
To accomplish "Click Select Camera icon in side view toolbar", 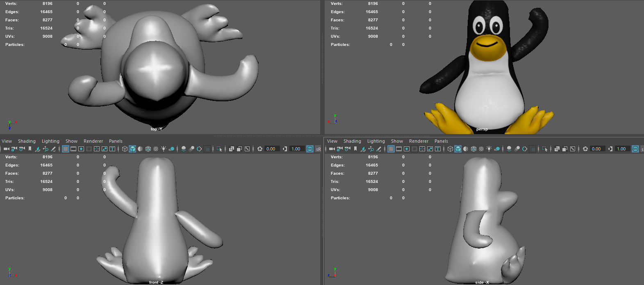I will 332,149.
